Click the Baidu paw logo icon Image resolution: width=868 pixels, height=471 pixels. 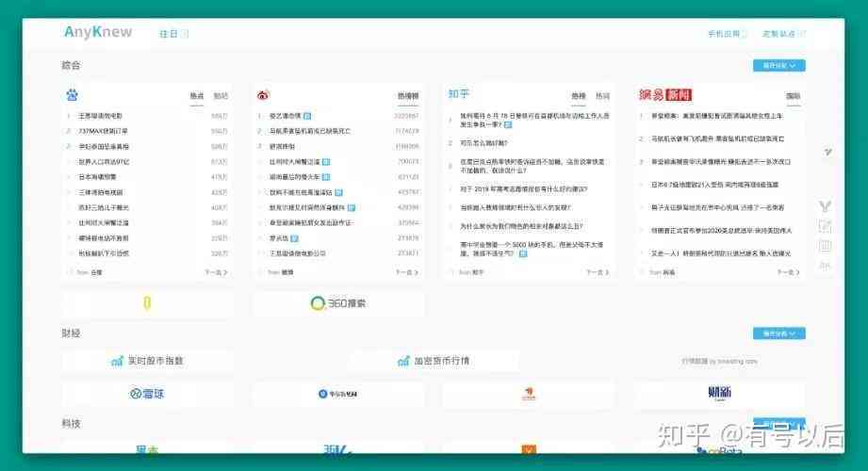click(72, 94)
